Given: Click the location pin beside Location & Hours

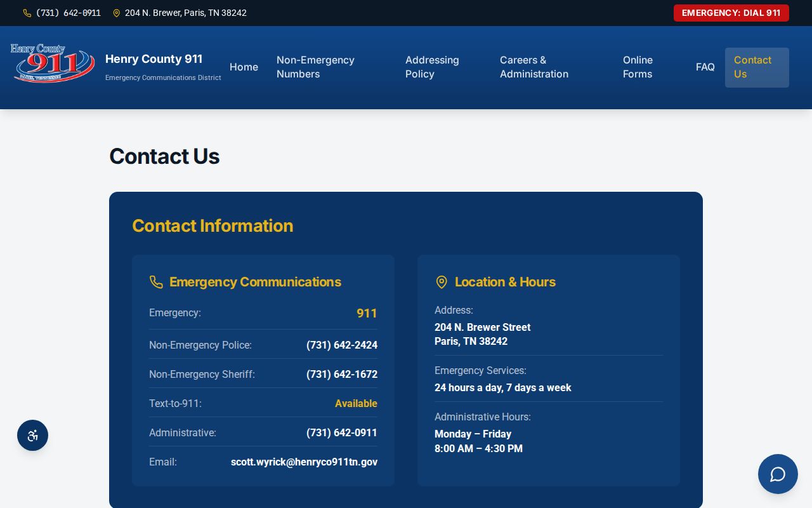Looking at the screenshot, I should click(442, 282).
